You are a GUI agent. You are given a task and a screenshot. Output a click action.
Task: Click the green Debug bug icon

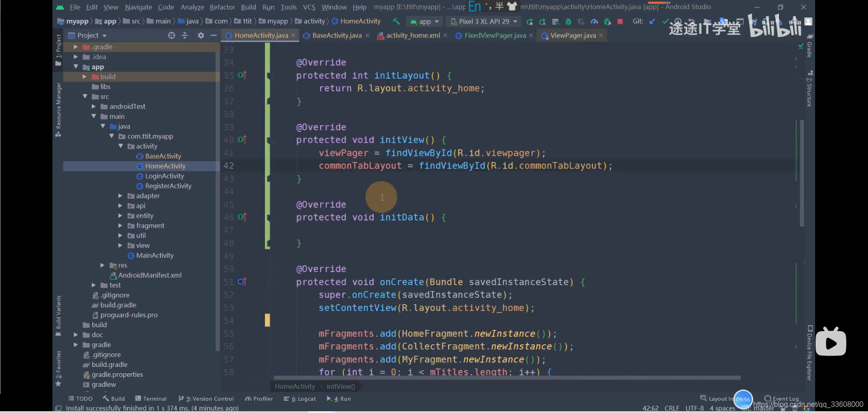[569, 22]
